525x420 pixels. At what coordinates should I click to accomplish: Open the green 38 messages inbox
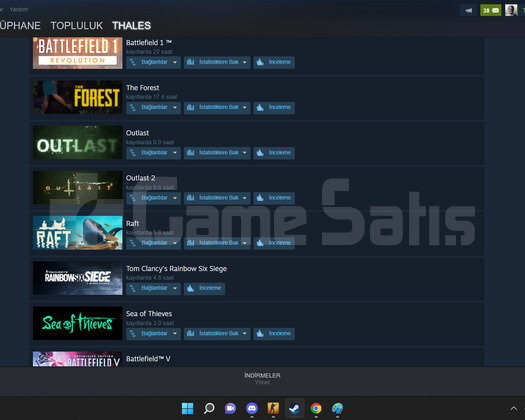click(x=491, y=10)
